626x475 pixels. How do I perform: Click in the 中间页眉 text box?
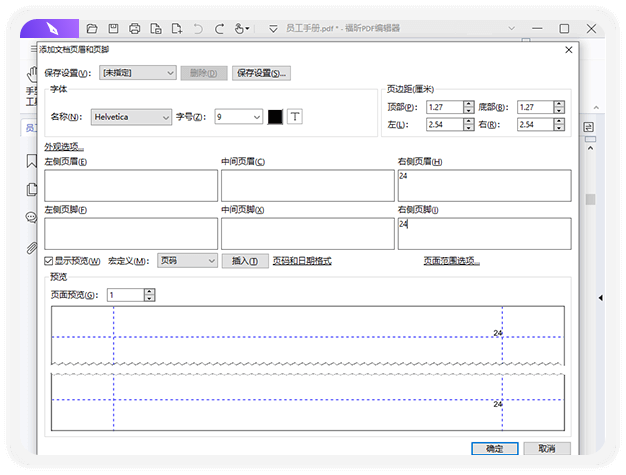[308, 186]
